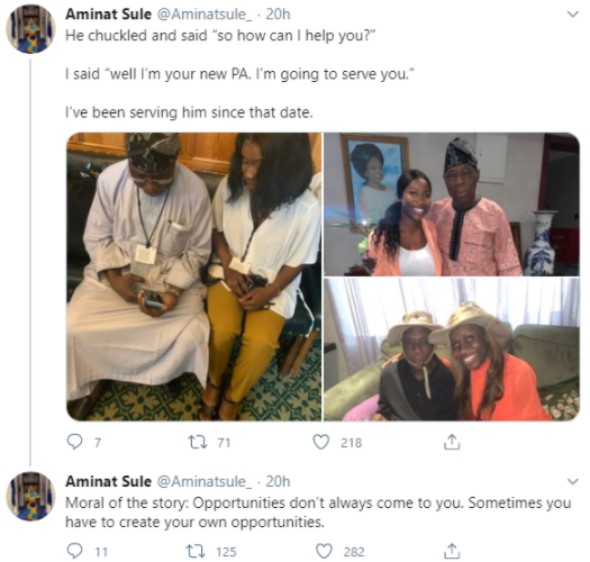View the large photo of two people seated
The width and height of the screenshot is (590, 562).
tap(194, 276)
